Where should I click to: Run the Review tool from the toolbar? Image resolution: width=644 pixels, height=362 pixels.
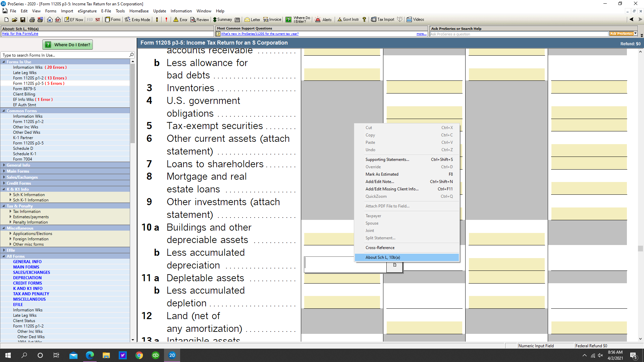coord(199,19)
